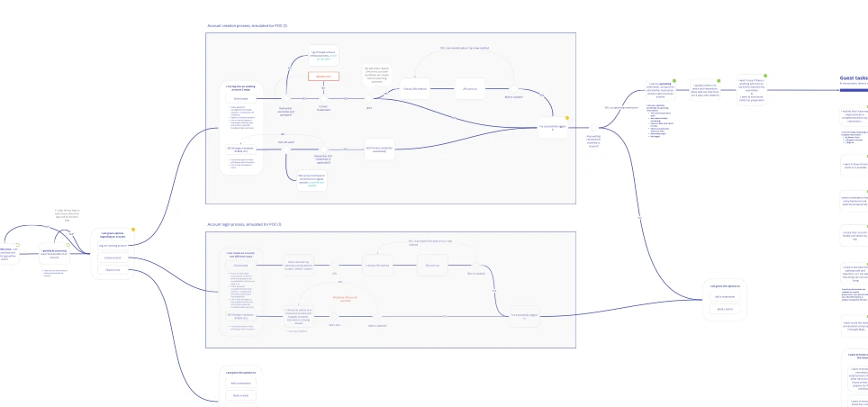Select 'I've successfully logged in' node in login frame

pyautogui.click(x=524, y=316)
